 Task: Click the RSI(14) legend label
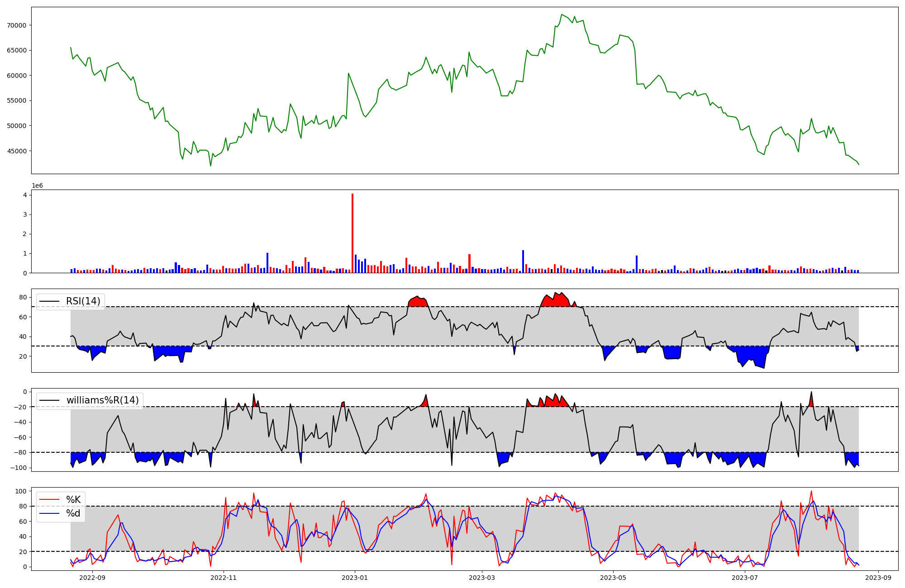(x=83, y=301)
